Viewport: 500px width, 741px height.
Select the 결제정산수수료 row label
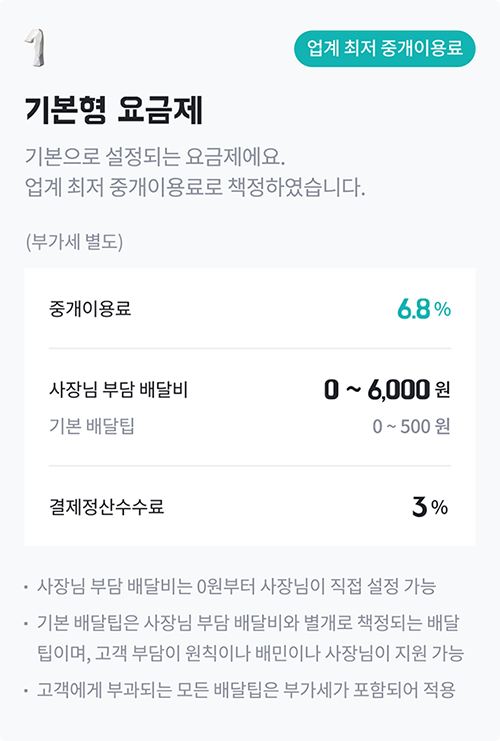107,507
